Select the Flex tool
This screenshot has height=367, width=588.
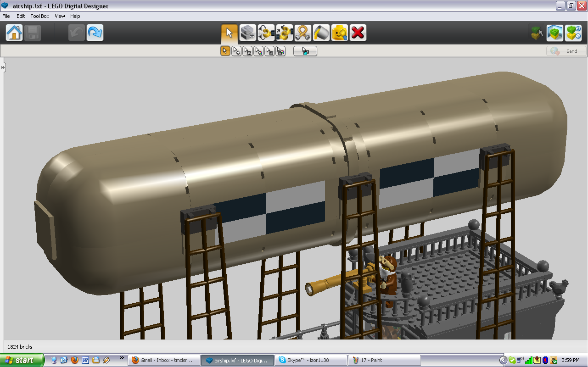(303, 33)
